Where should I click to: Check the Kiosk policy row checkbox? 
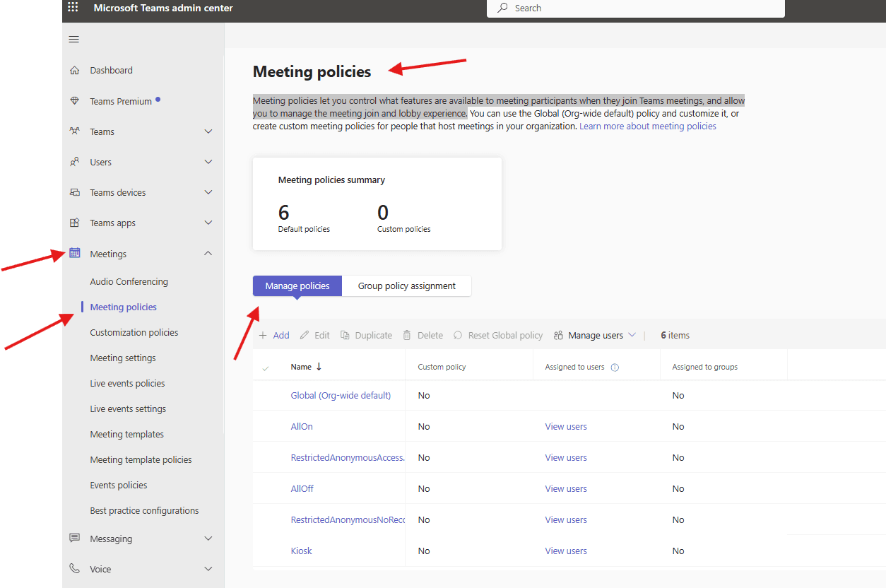264,551
